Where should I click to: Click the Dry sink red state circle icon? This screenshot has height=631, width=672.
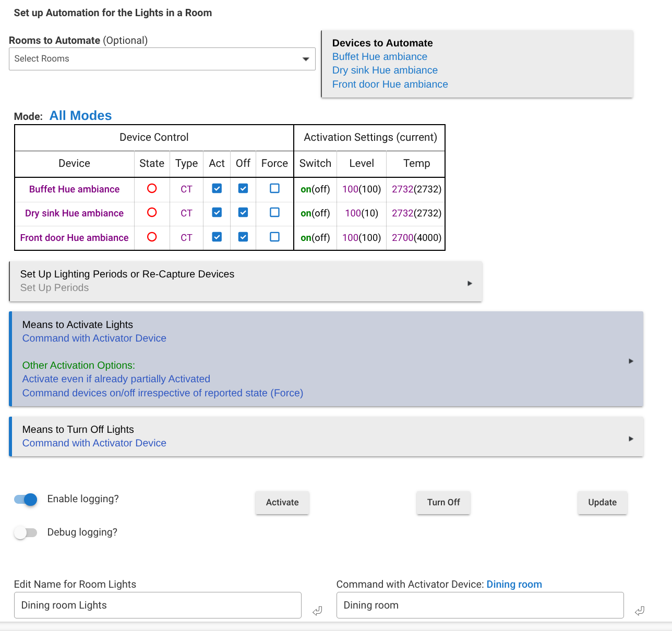point(152,212)
